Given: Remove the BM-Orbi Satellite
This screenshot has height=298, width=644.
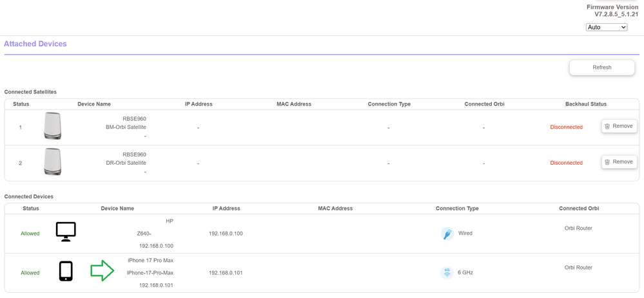Looking at the screenshot, I should tap(619, 126).
